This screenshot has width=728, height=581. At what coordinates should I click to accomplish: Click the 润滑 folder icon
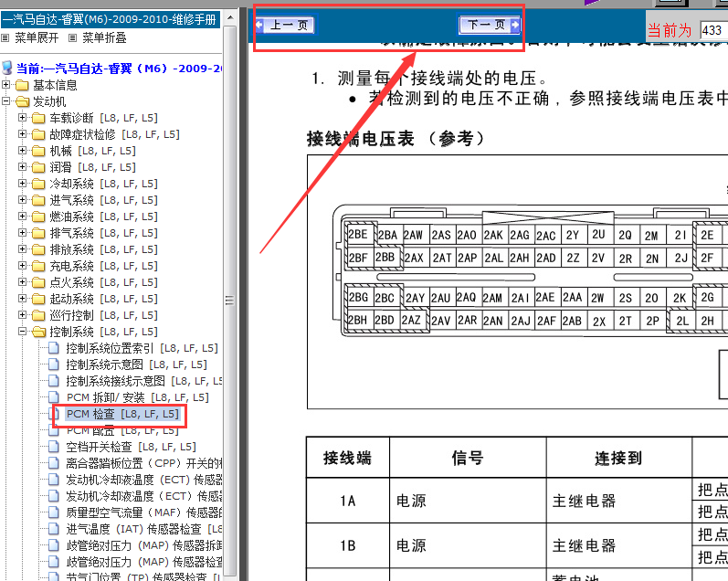pos(38,168)
